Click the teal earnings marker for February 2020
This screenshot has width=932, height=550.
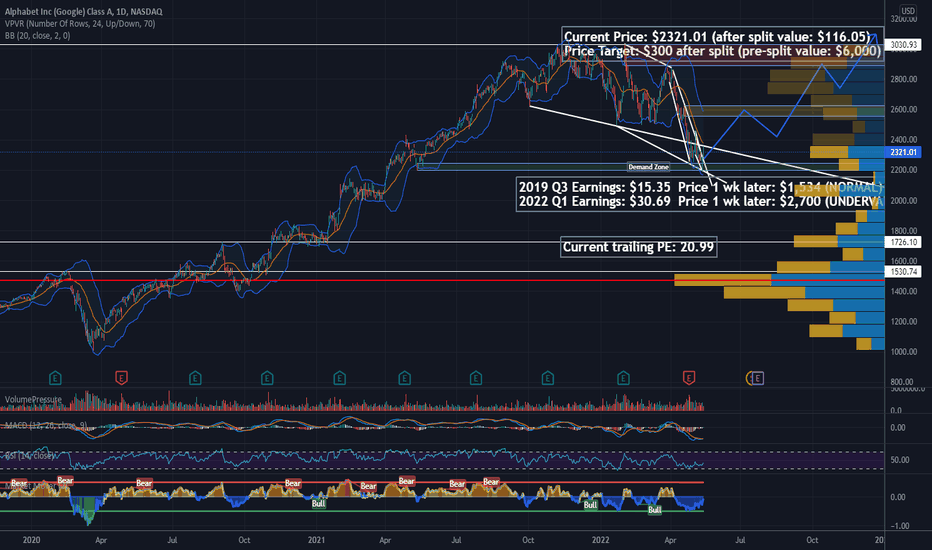(x=55, y=378)
